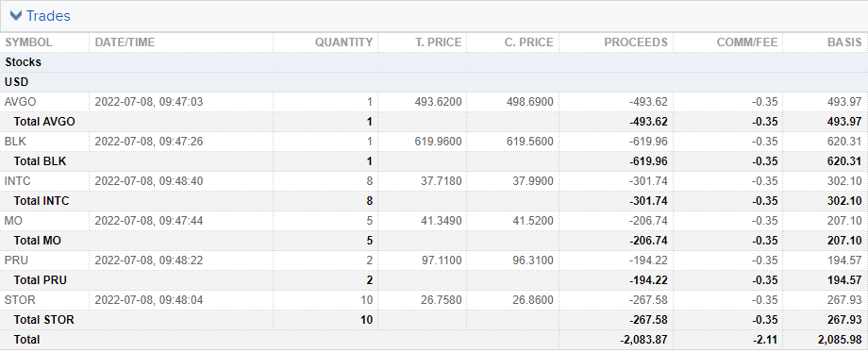Click INTC trade time 09:48:40
Image resolution: width=868 pixels, height=353 pixels.
pyautogui.click(x=149, y=181)
